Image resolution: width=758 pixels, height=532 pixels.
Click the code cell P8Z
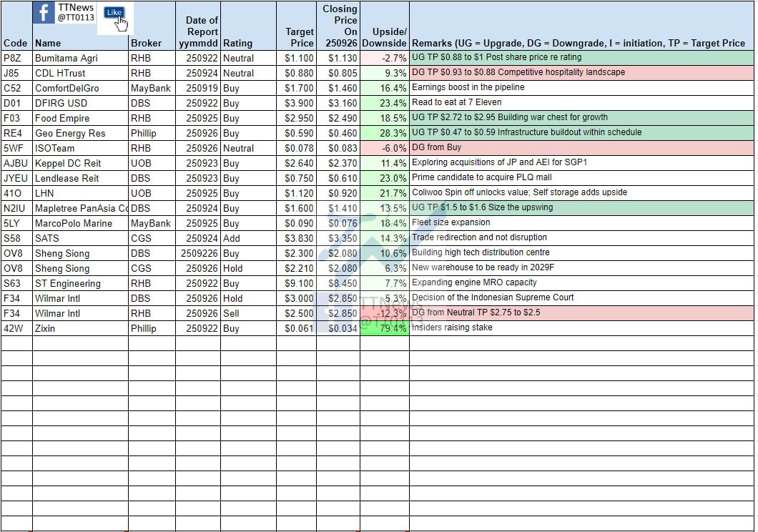point(16,58)
